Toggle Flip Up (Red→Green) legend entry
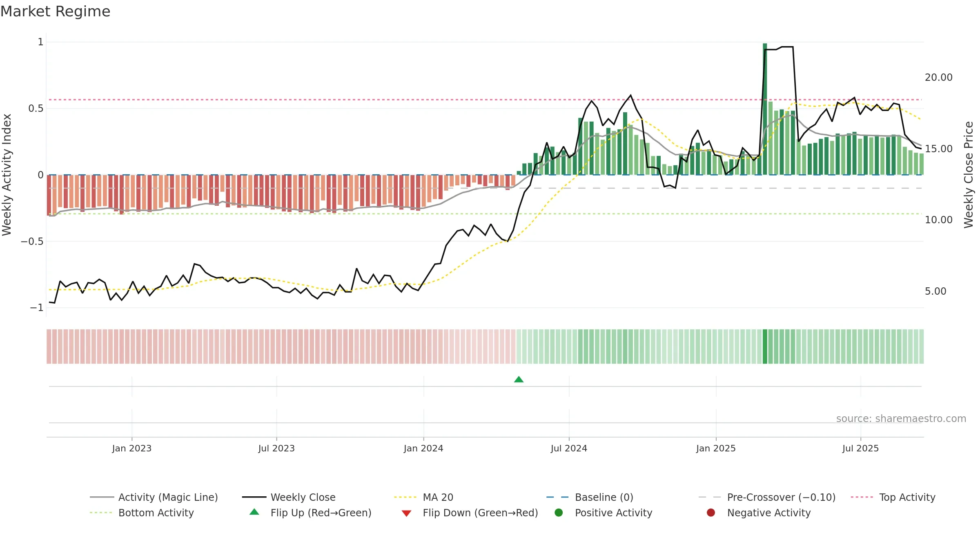The height and width of the screenshot is (551, 980). pyautogui.click(x=310, y=513)
